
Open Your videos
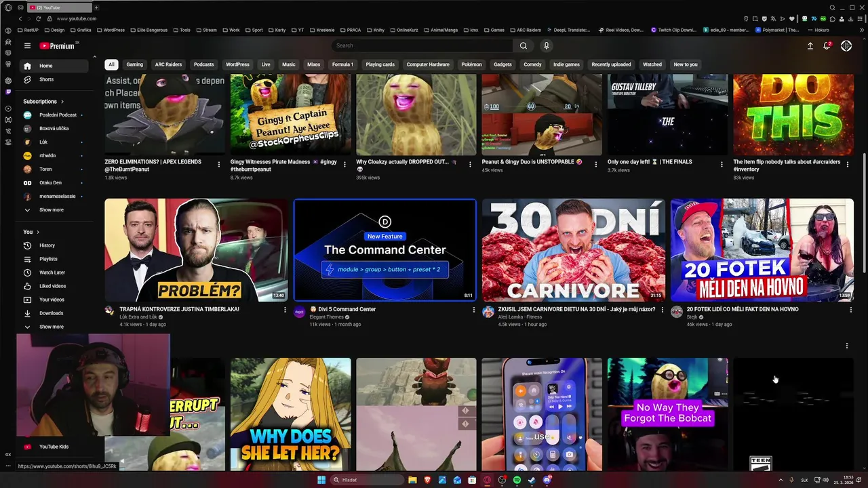pyautogui.click(x=54, y=300)
